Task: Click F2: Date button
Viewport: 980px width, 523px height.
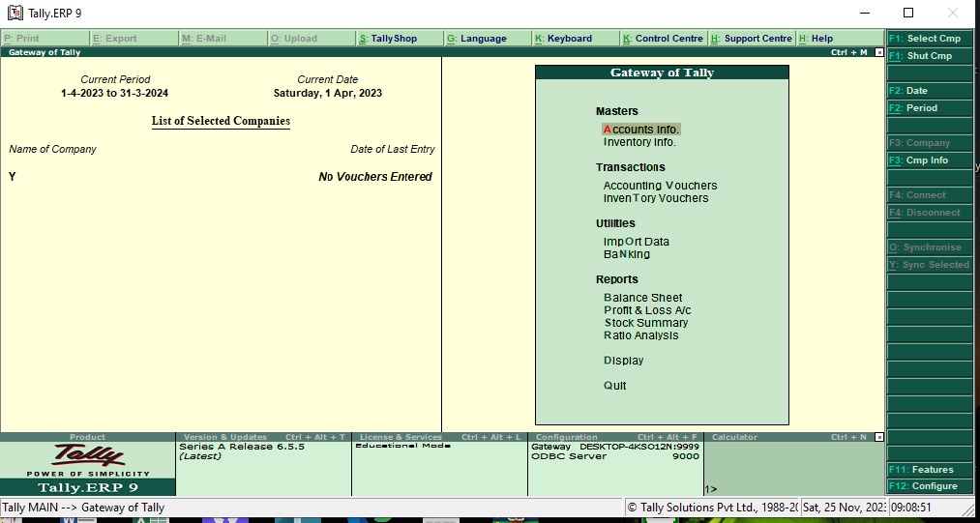Action: coord(930,91)
